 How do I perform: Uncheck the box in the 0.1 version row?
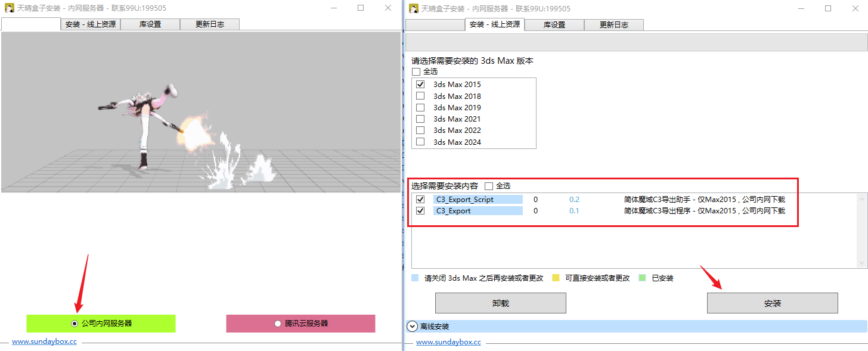click(420, 211)
